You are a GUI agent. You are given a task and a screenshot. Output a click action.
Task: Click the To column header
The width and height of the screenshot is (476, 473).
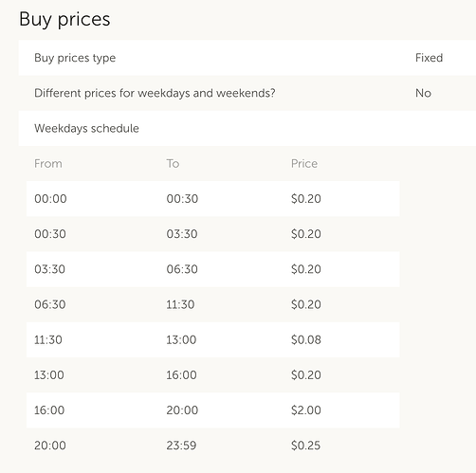coord(173,164)
